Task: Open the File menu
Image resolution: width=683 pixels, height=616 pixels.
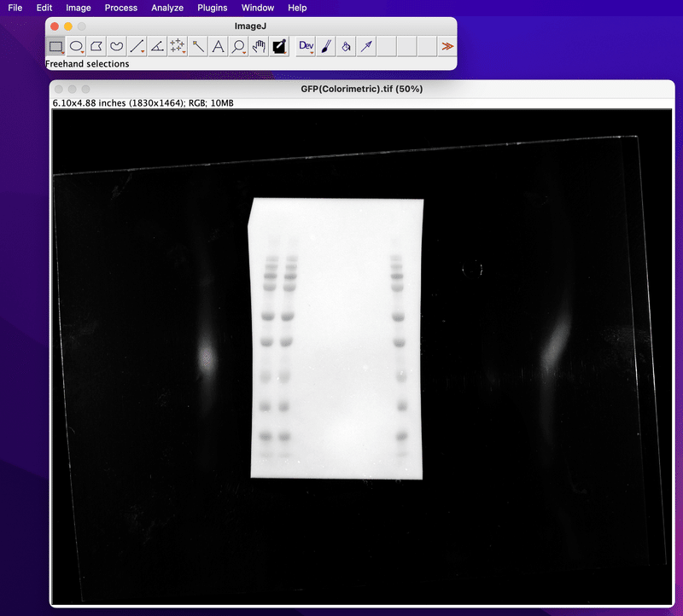Action: [15, 8]
